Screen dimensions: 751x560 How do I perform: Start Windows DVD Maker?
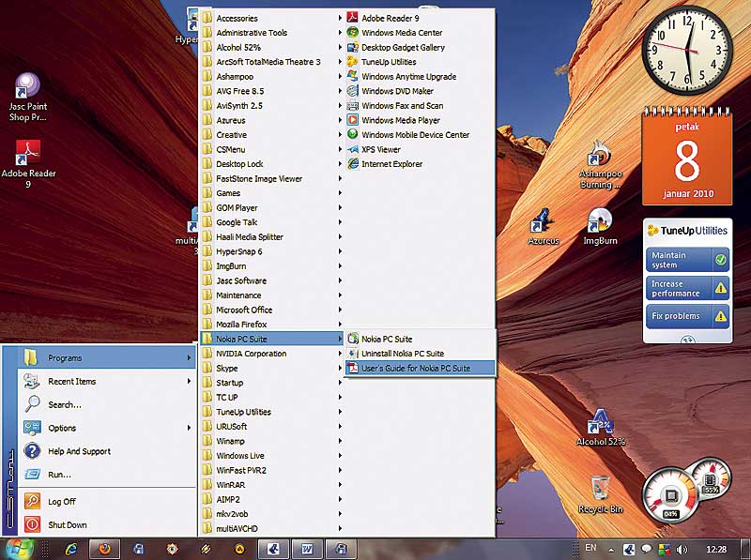point(419,91)
